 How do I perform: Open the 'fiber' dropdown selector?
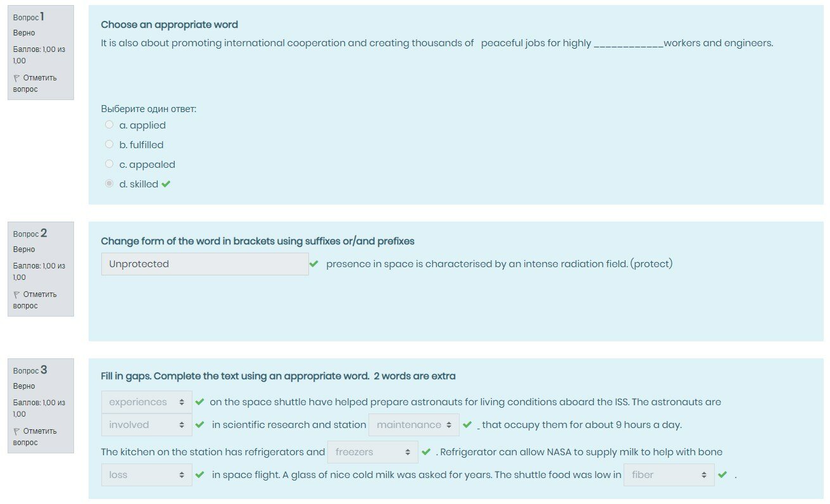669,475
